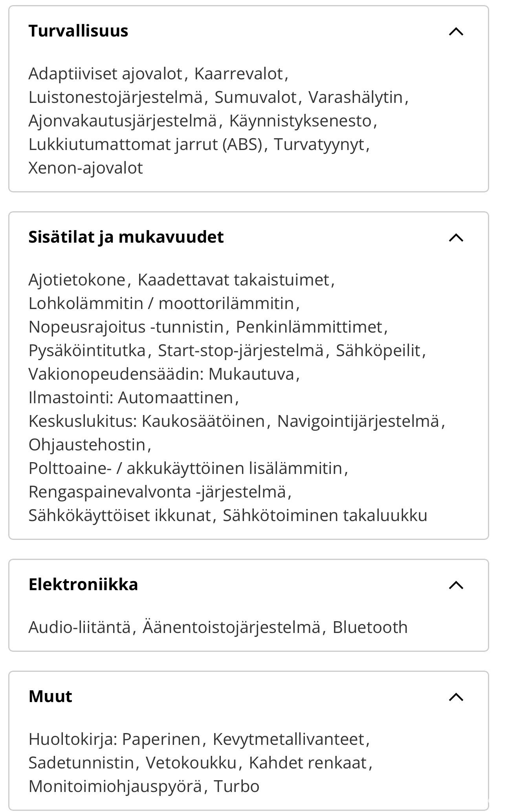Click the Sisätilat ja mukavuudet heading text
This screenshot has width=508, height=812.
126,237
